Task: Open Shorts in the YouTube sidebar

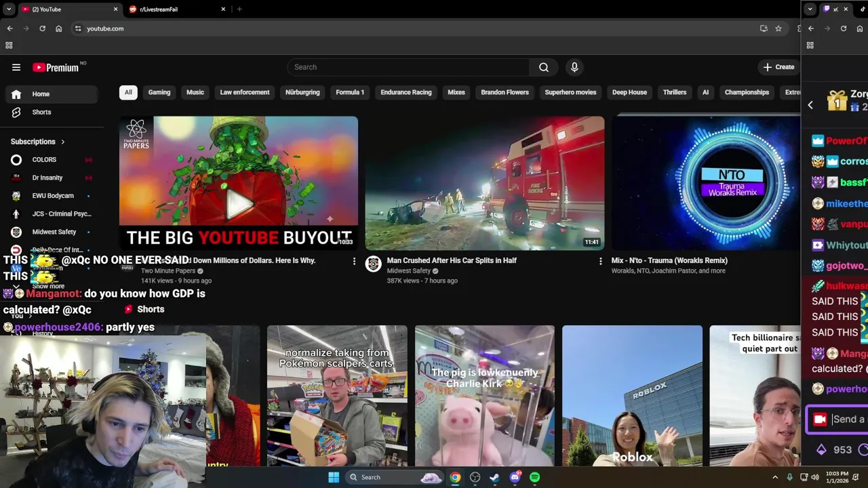Action: point(51,112)
